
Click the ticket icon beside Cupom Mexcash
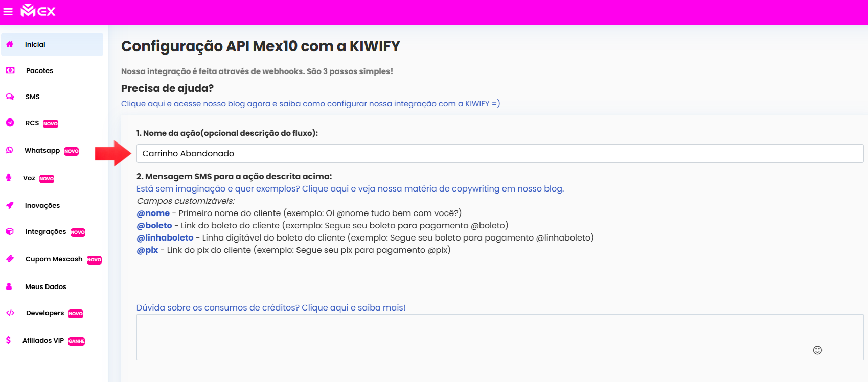(10, 259)
